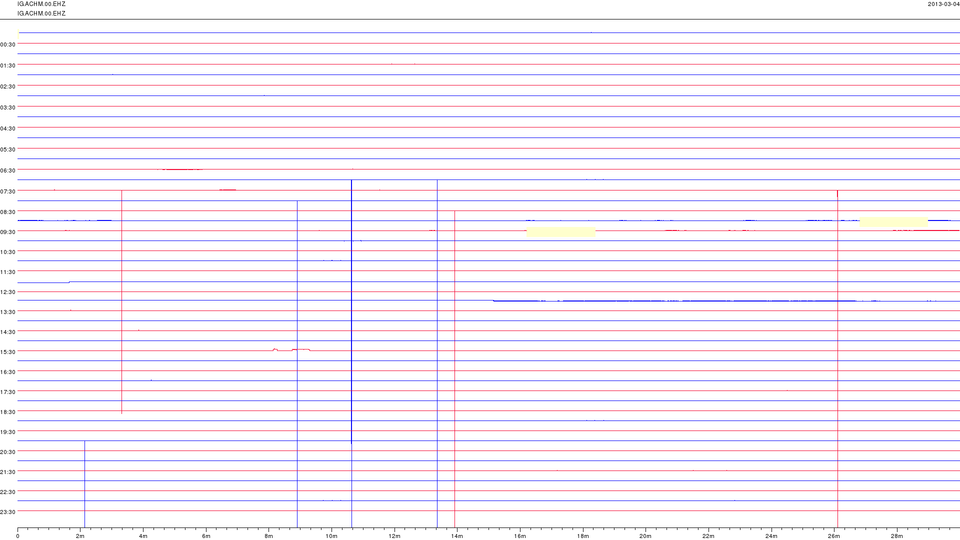The image size is (960, 540).
Task: Select the 09:30 time row label
Action: click(7, 232)
